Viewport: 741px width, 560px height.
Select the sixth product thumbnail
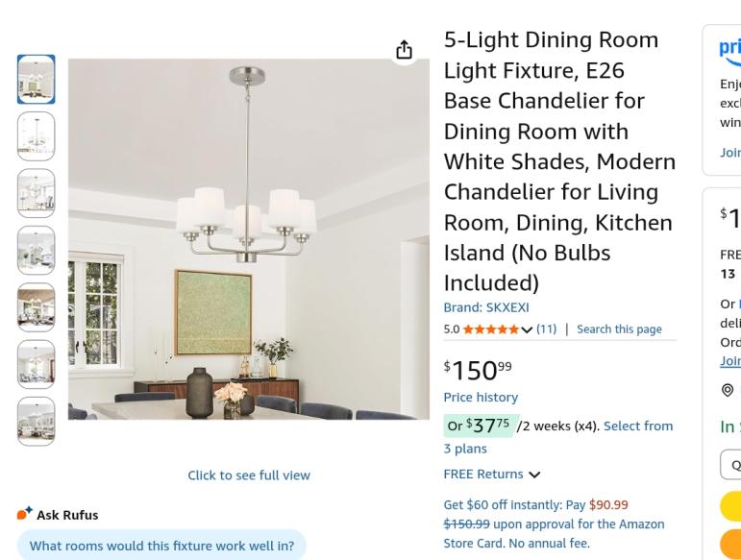coord(37,364)
